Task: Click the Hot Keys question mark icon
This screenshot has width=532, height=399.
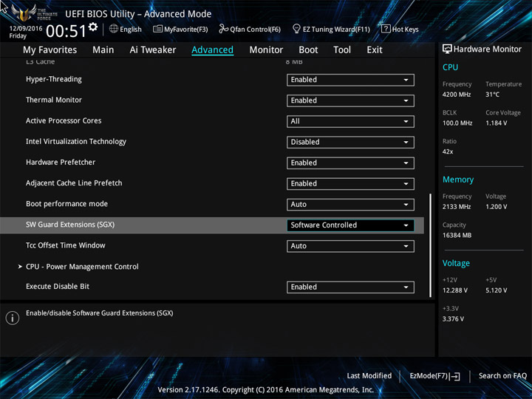Action: tap(386, 29)
